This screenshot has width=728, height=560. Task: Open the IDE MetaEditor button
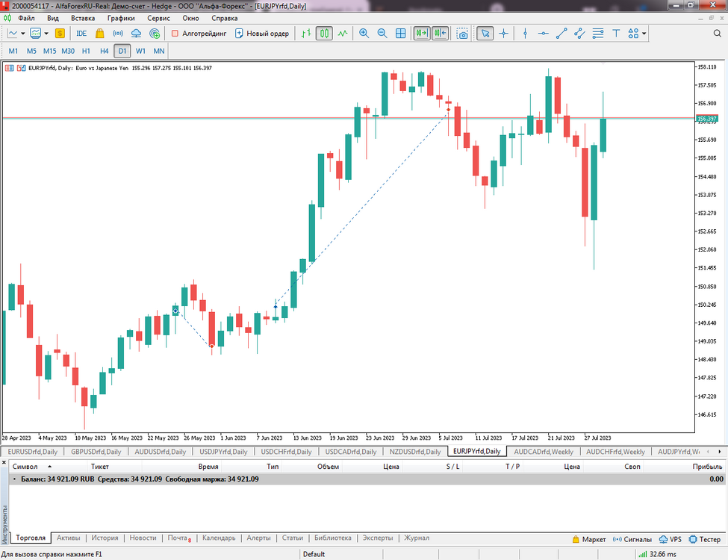81,34
